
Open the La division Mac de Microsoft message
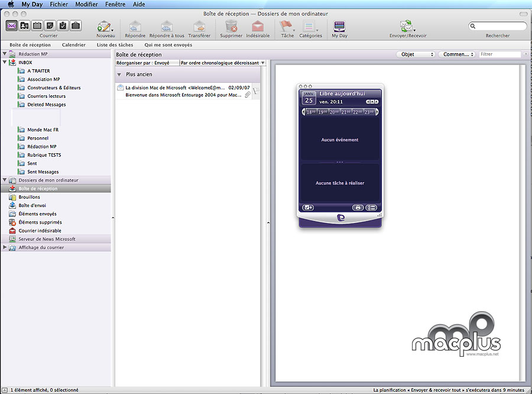pyautogui.click(x=183, y=91)
